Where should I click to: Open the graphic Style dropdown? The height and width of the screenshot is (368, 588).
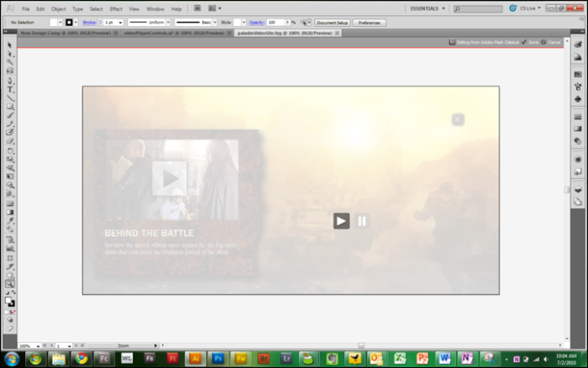244,23
